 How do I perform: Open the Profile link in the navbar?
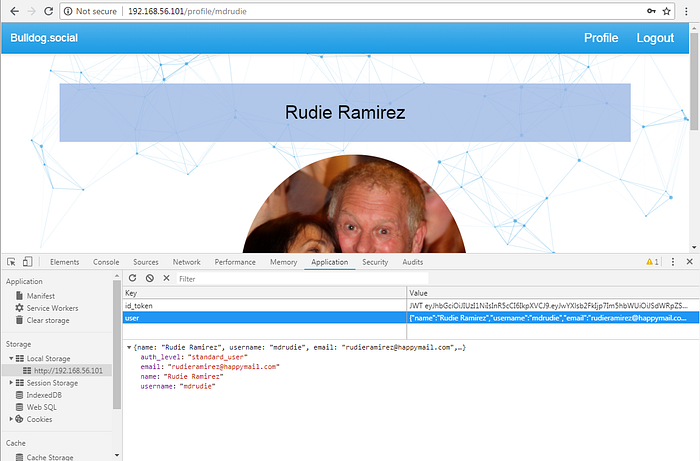(601, 38)
